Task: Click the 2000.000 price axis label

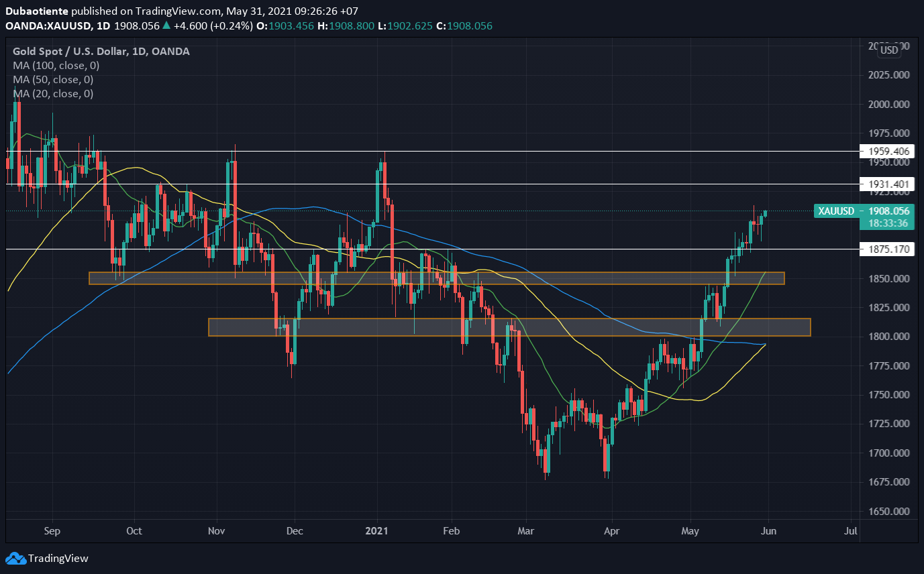Action: click(888, 105)
